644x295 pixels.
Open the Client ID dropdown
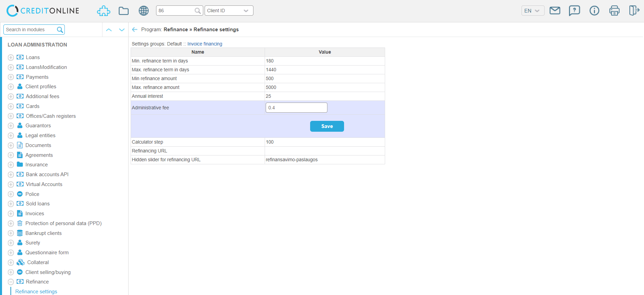[x=229, y=11]
